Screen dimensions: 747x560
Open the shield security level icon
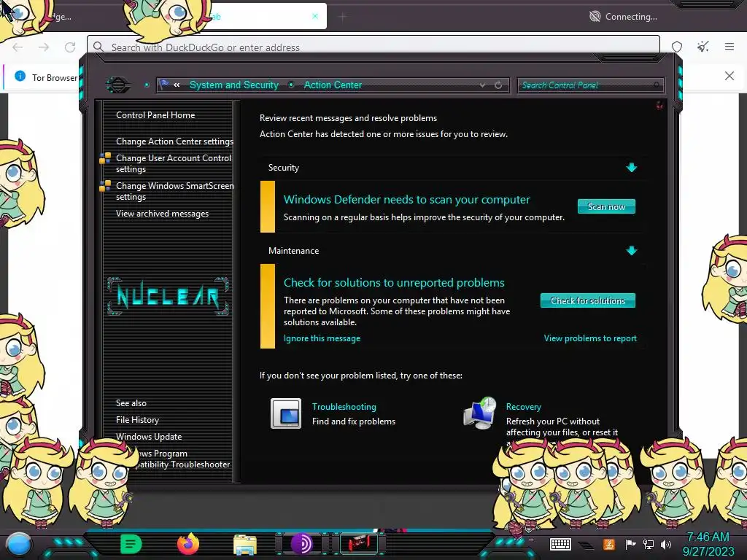click(x=676, y=47)
